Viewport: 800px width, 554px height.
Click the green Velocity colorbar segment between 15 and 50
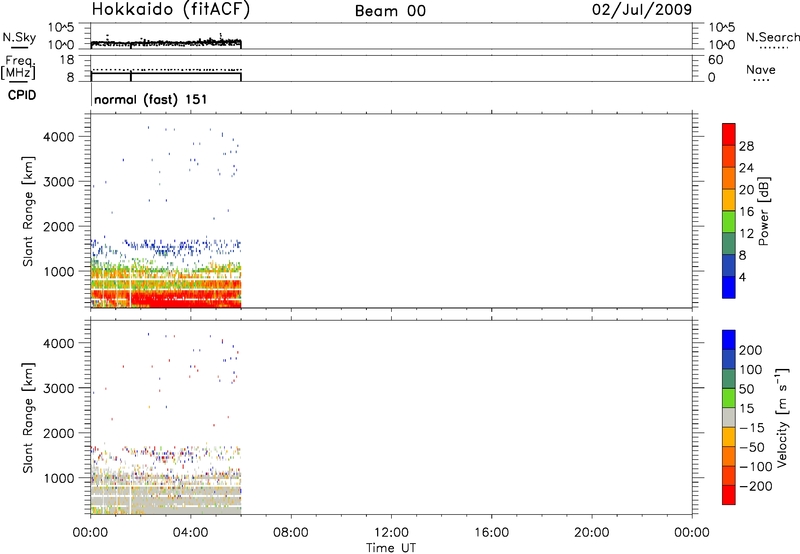pyautogui.click(x=729, y=398)
